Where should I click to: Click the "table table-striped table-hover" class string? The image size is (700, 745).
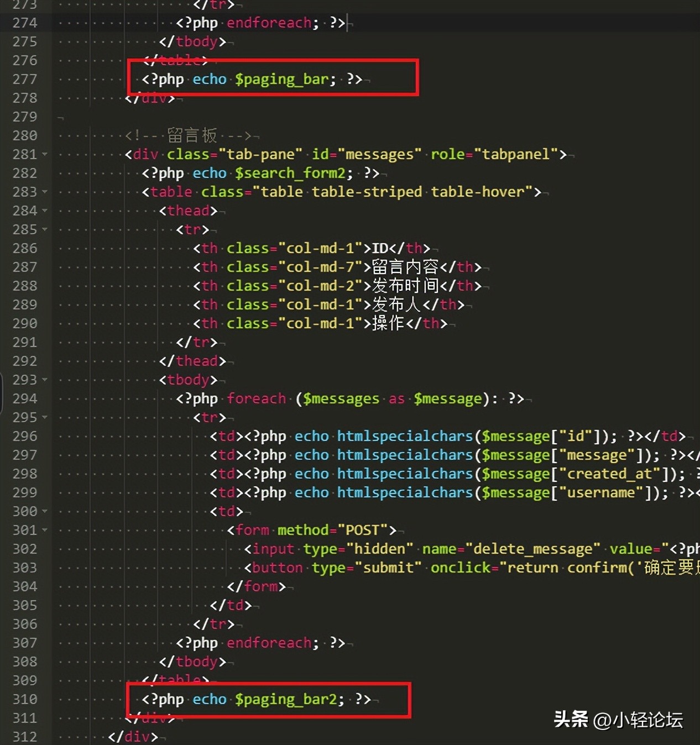392,192
